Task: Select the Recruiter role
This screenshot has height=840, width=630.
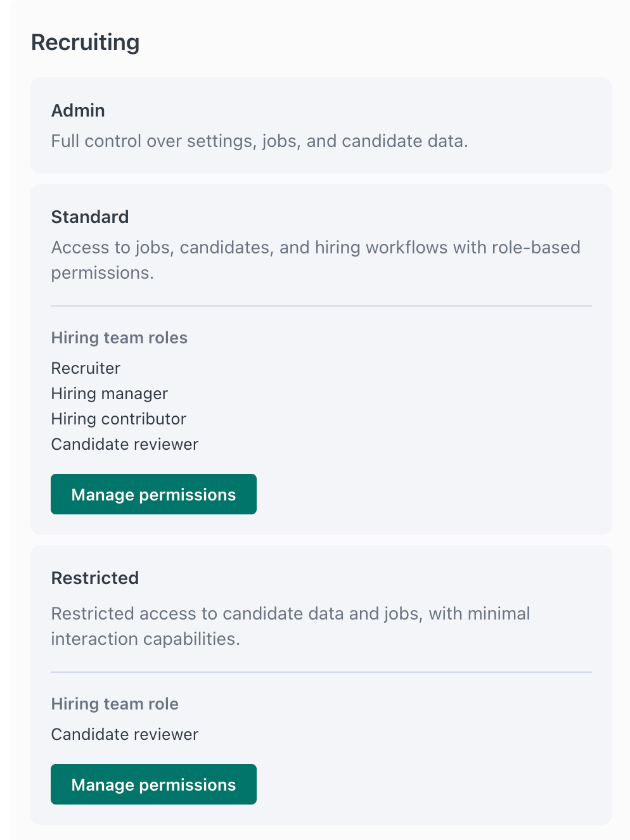Action: click(x=86, y=368)
